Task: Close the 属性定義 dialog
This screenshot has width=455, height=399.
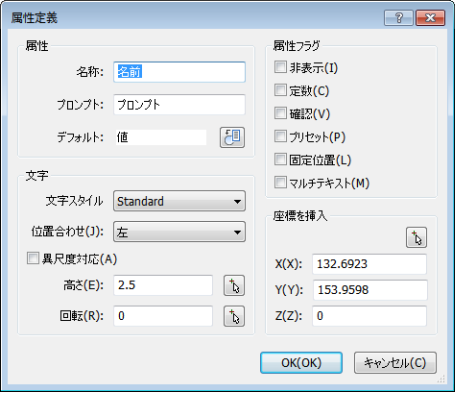Action: click(430, 17)
